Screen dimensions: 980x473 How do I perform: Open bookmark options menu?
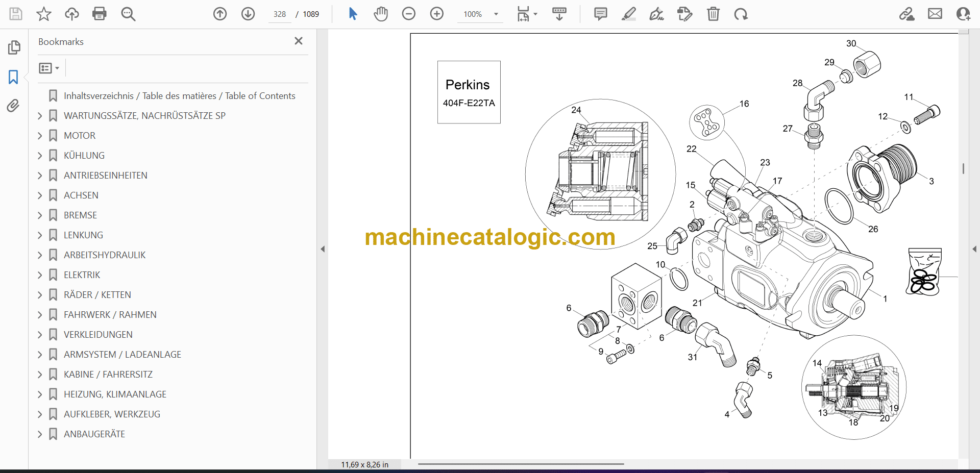(x=49, y=68)
